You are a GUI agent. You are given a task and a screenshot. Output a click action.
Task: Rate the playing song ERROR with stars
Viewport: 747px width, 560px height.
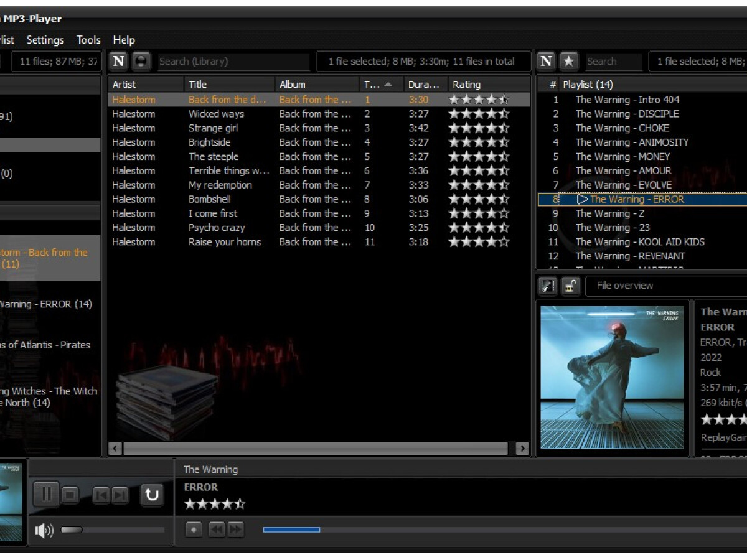[x=215, y=504]
